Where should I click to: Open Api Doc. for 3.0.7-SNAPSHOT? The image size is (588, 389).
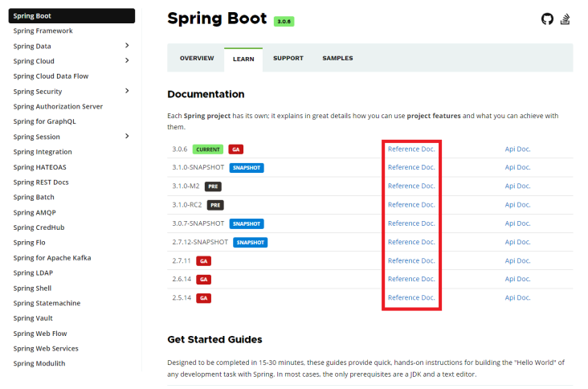click(x=517, y=223)
